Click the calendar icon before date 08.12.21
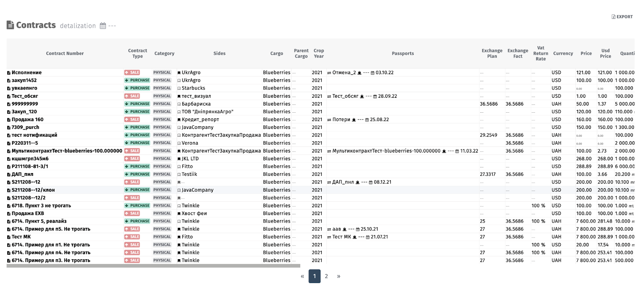644x291 pixels. [371, 182]
